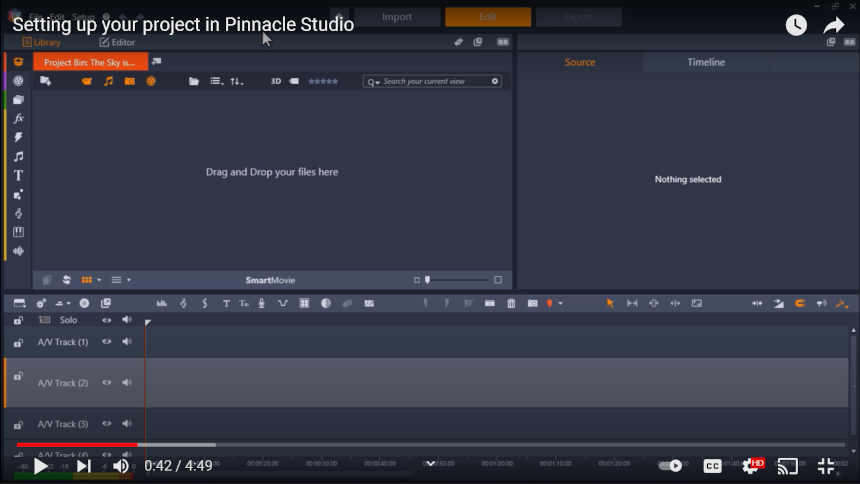Toggle YouTube autoplay switch

coord(670,465)
